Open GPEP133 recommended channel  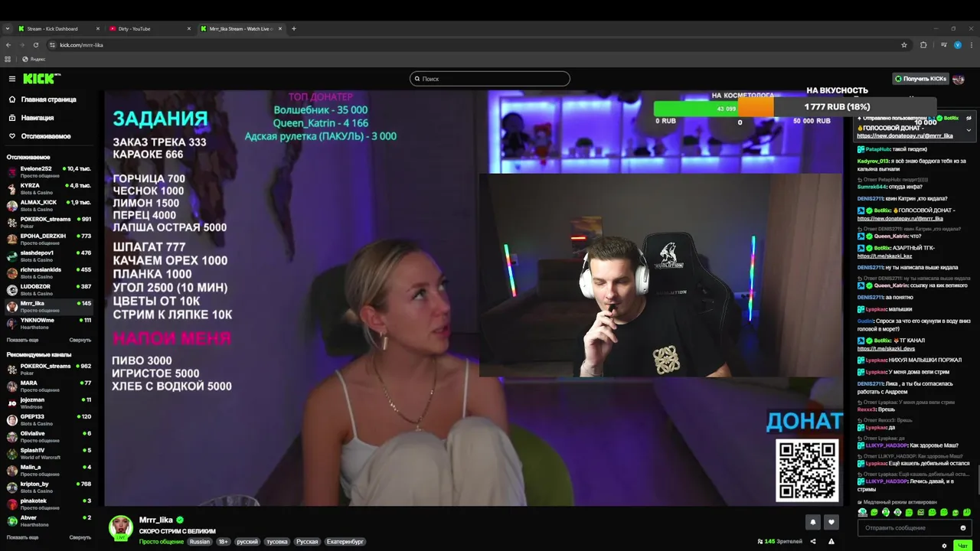click(50, 420)
